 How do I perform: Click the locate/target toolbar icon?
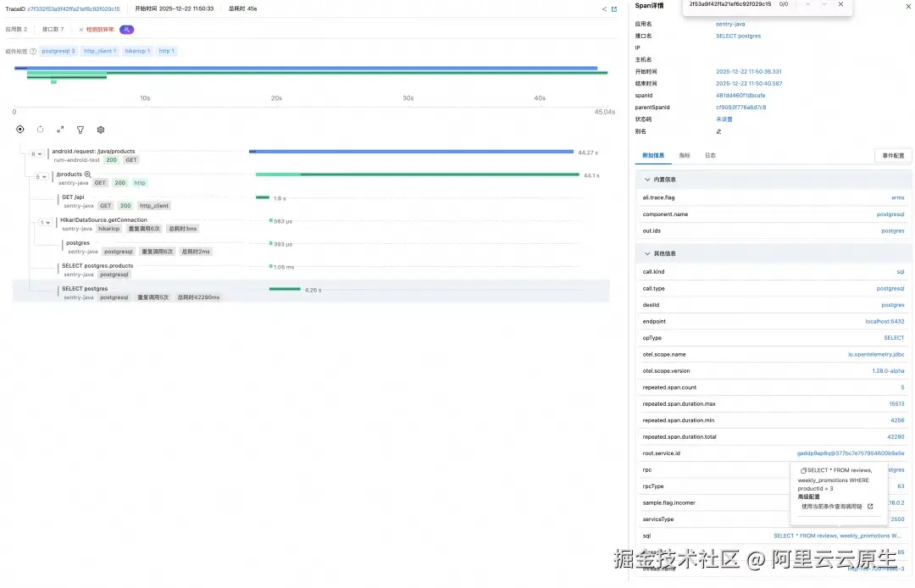pos(19,130)
